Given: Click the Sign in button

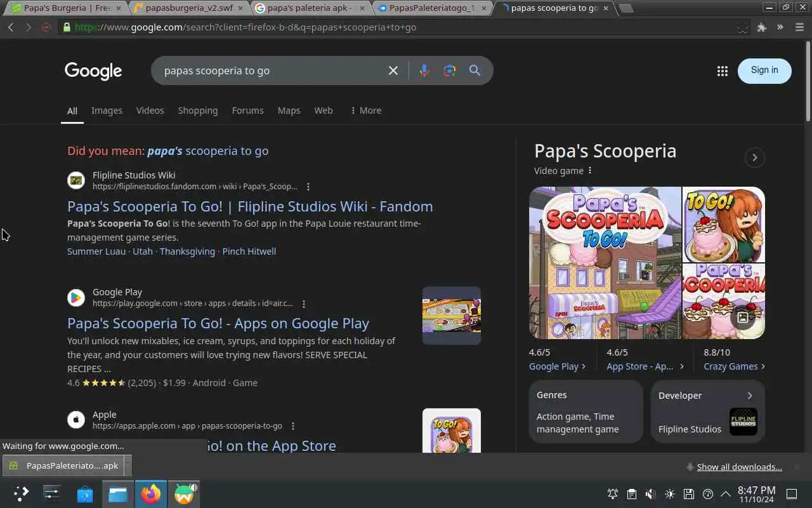Looking at the screenshot, I should point(764,70).
